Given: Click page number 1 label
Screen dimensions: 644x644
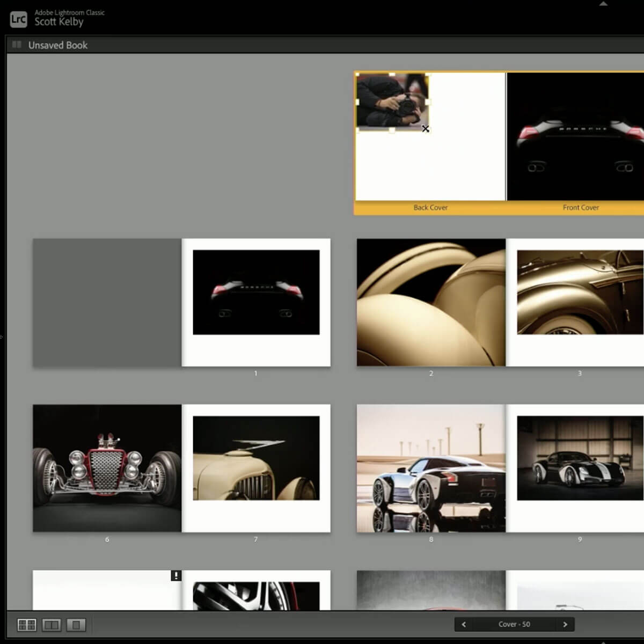Looking at the screenshot, I should pyautogui.click(x=255, y=373).
